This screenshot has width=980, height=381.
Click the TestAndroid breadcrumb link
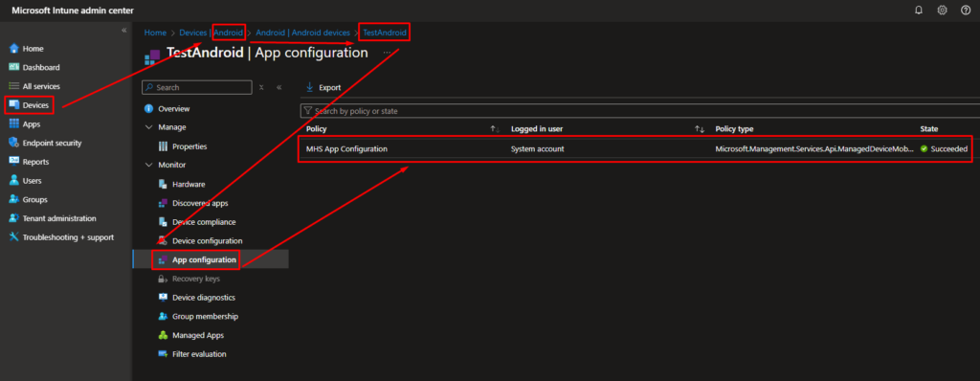pos(385,32)
